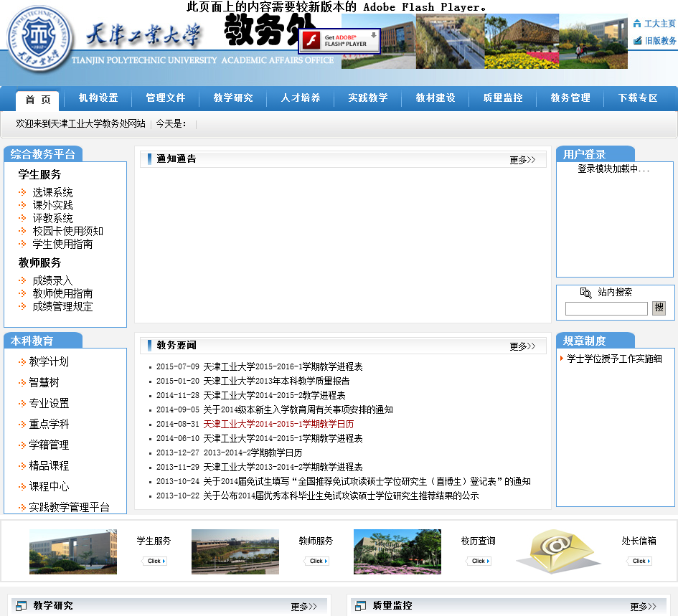
Task: Click the site search text field
Action: (x=606, y=309)
